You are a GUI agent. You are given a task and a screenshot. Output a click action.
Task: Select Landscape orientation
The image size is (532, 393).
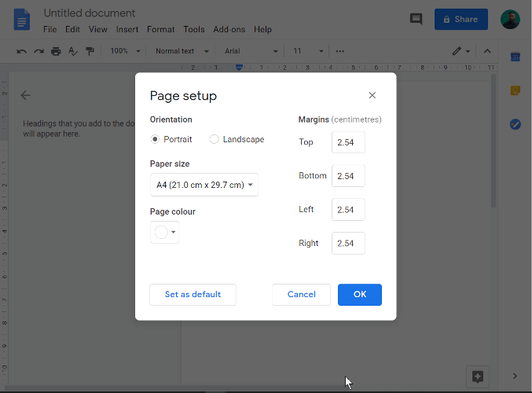click(x=214, y=139)
